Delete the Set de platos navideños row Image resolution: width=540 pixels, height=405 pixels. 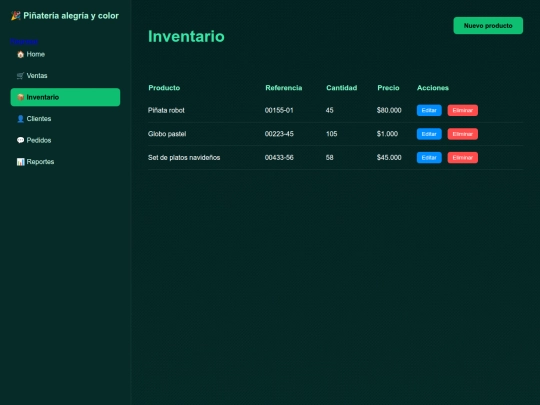(x=463, y=157)
